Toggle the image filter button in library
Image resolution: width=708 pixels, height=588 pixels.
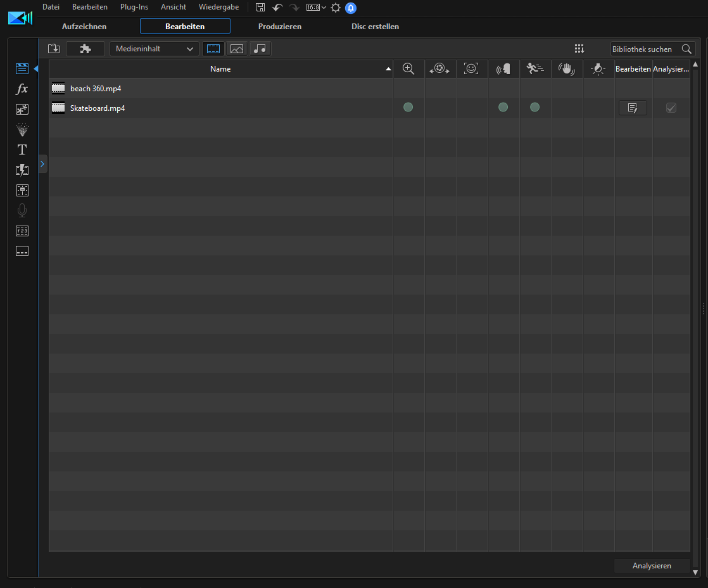237,49
